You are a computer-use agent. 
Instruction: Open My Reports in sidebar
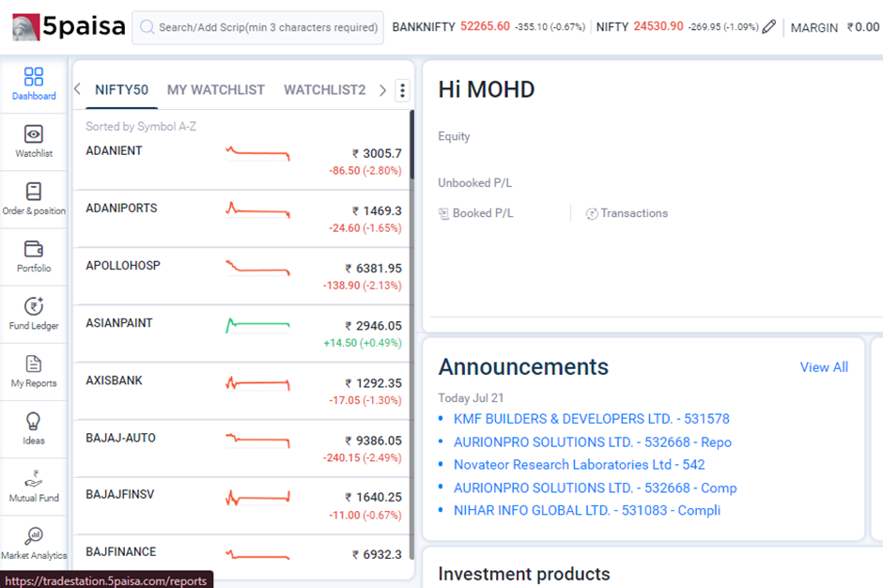click(34, 371)
